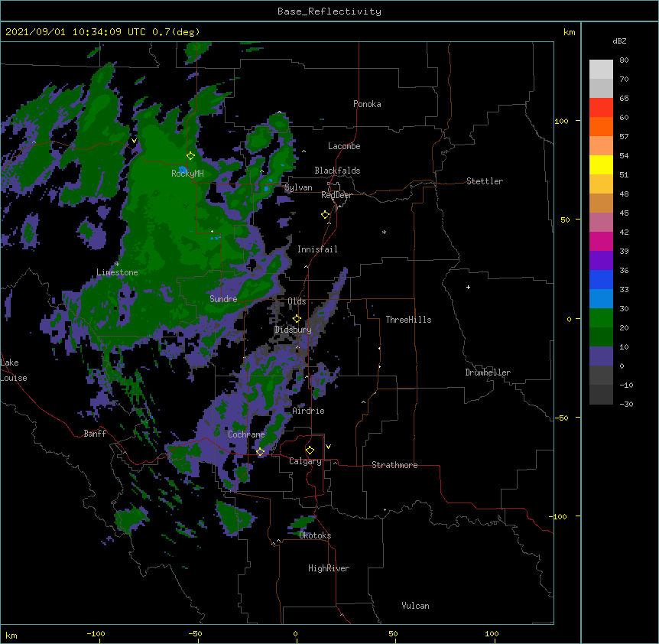
Task: Select the Drumheller city label
Action: point(488,372)
